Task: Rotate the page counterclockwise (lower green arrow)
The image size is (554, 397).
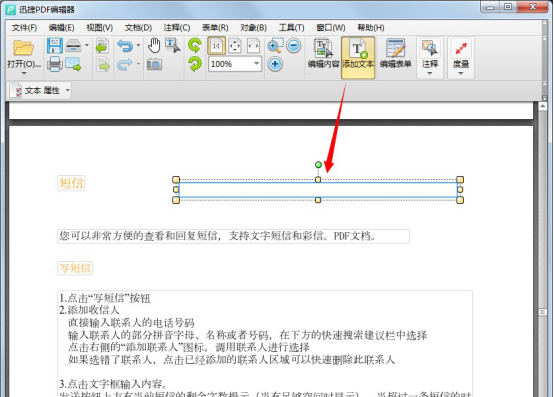Action: click(x=195, y=64)
